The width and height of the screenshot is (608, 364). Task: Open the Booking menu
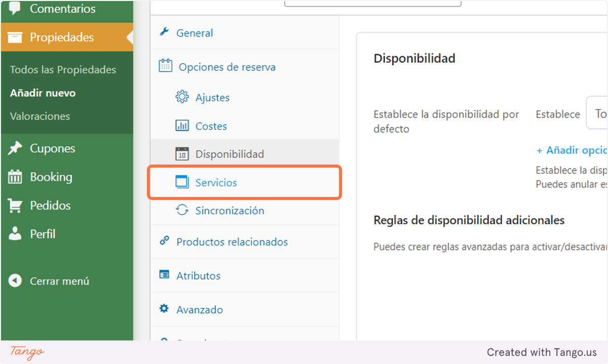coord(67,177)
